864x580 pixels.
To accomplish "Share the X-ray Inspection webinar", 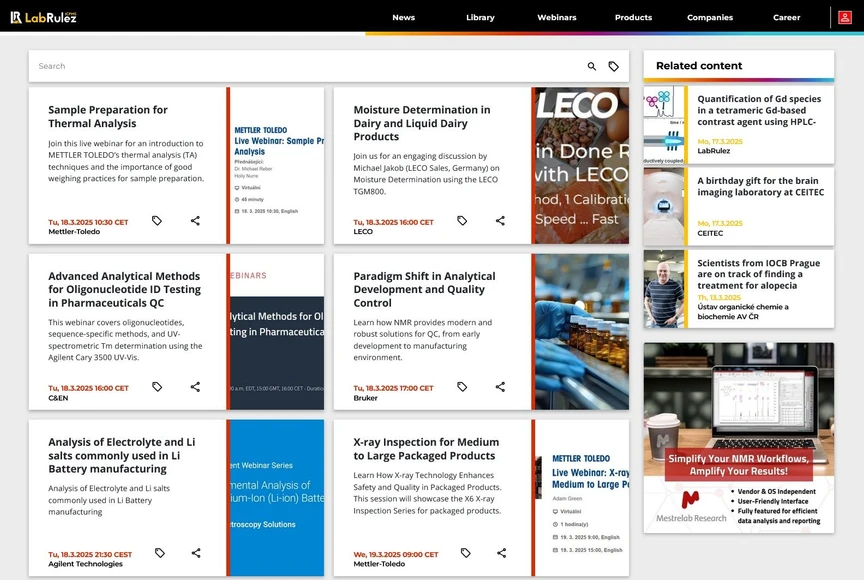I will pyautogui.click(x=501, y=552).
